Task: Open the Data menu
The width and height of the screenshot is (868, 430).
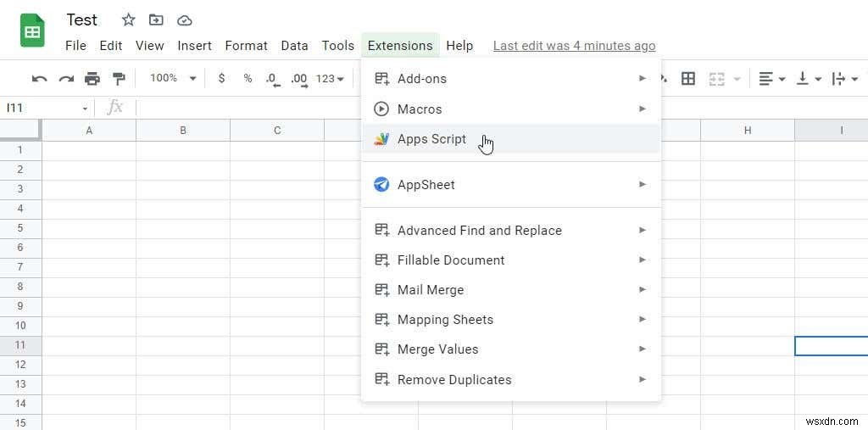Action: point(294,46)
